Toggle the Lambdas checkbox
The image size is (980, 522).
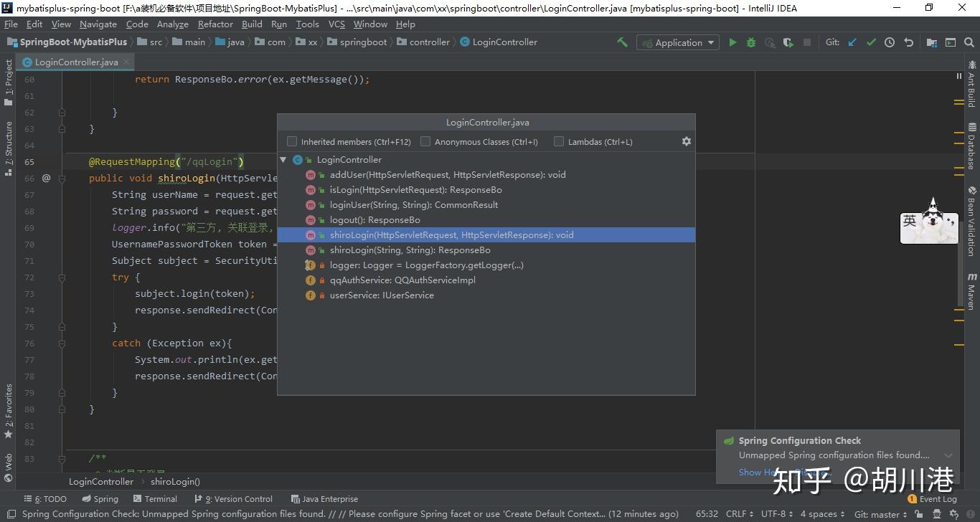click(559, 142)
